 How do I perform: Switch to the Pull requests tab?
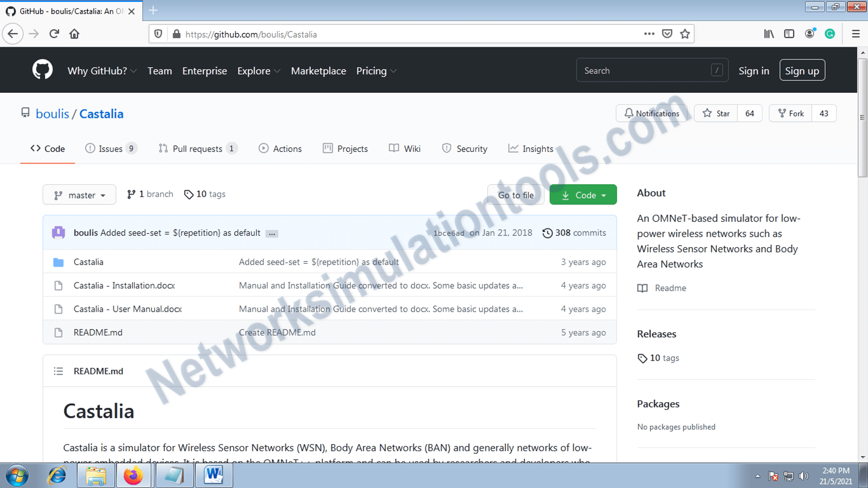(198, 149)
